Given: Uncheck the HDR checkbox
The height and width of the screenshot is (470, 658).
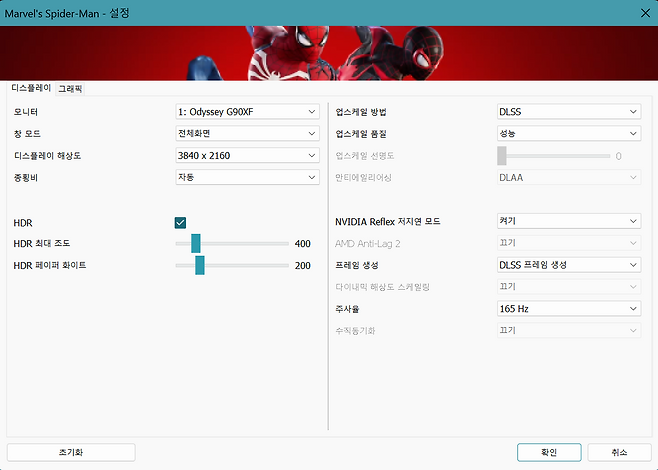Looking at the screenshot, I should click(180, 223).
